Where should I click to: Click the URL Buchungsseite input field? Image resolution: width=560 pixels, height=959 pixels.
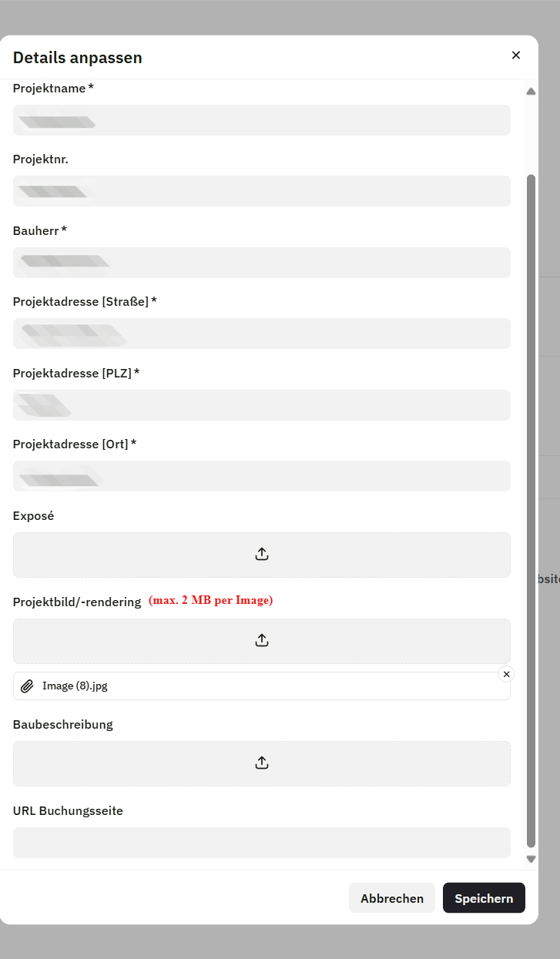(x=262, y=843)
